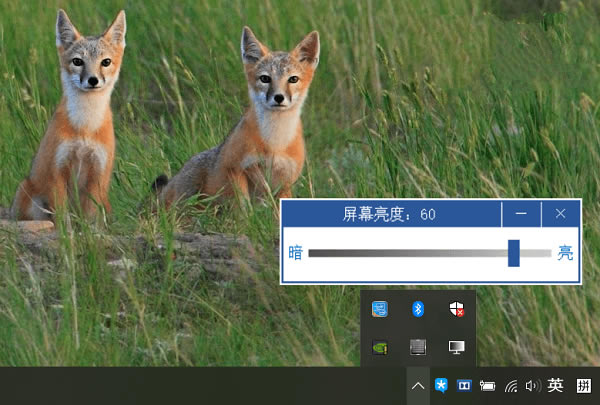Collapse the hidden tray icons chevron
This screenshot has height=405, width=600.
point(418,385)
